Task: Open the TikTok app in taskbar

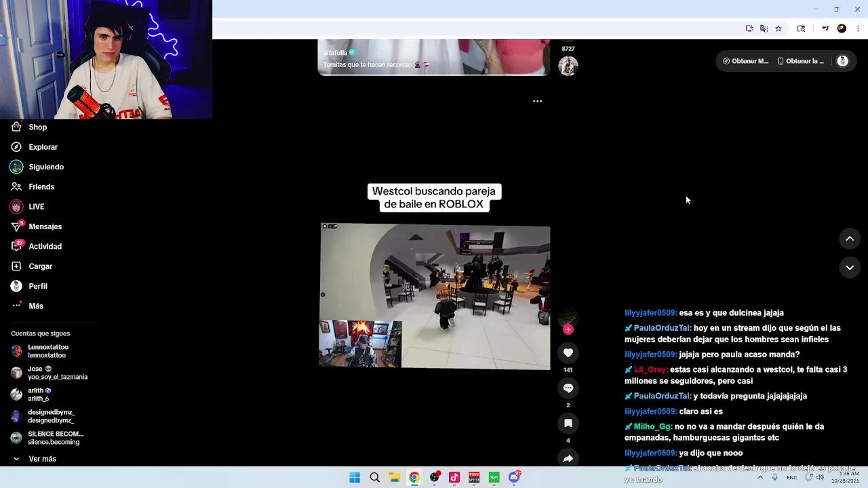Action: [454, 477]
